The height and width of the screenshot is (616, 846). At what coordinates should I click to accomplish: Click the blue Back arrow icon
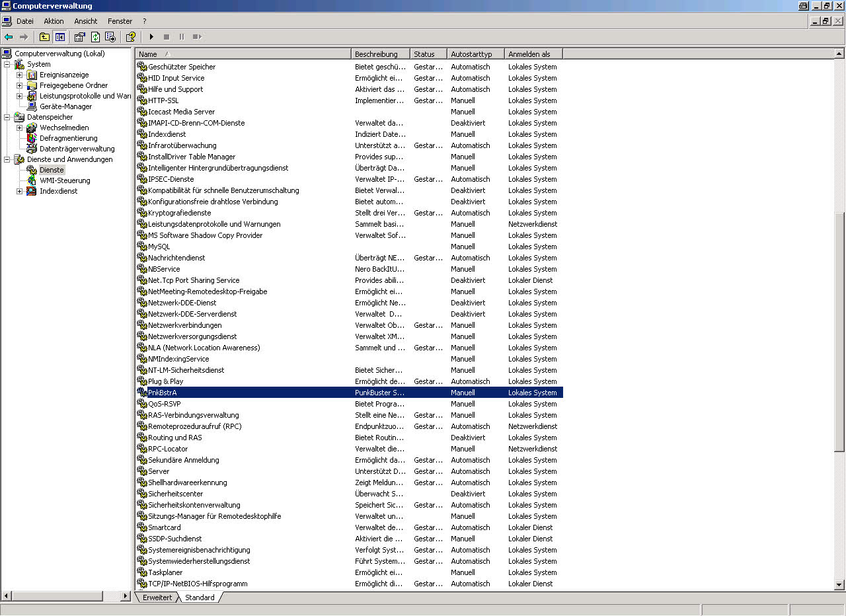click(x=9, y=37)
